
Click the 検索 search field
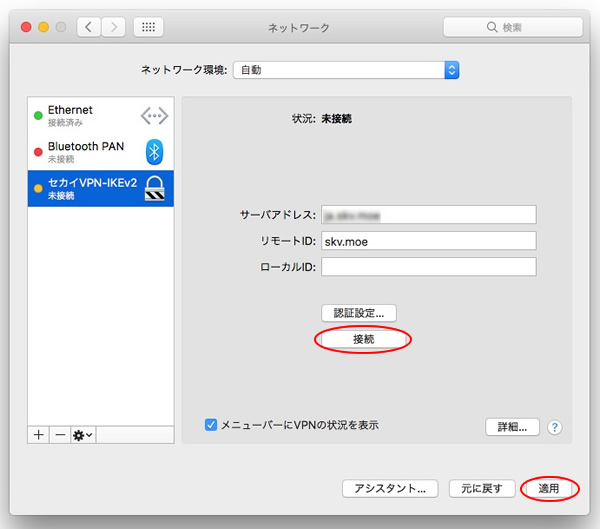point(513,27)
